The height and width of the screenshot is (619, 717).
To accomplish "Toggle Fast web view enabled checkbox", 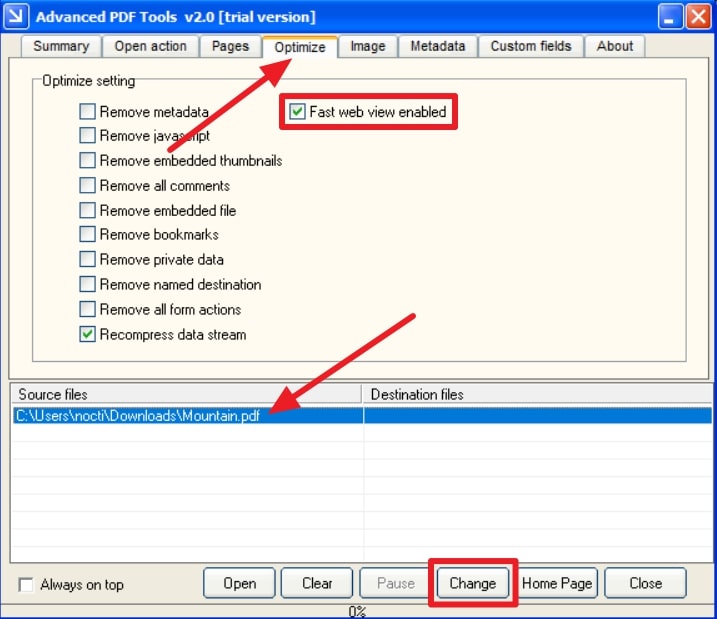I will (x=297, y=112).
